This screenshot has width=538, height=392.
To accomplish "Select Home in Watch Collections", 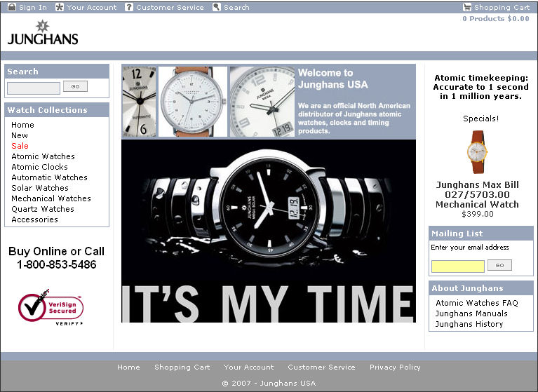I will pos(22,125).
